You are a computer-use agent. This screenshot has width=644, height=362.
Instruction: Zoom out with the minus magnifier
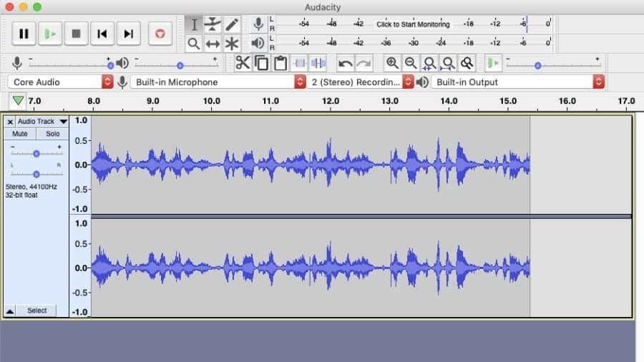pyautogui.click(x=411, y=63)
